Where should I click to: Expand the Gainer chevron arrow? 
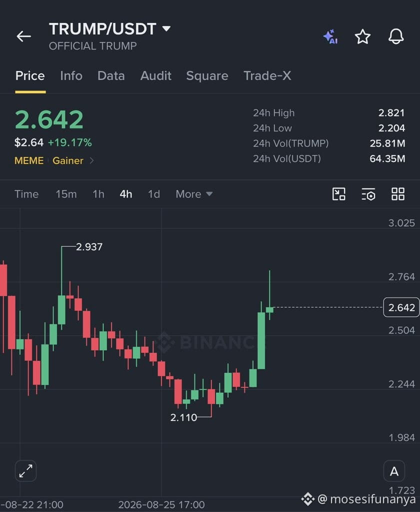(92, 160)
